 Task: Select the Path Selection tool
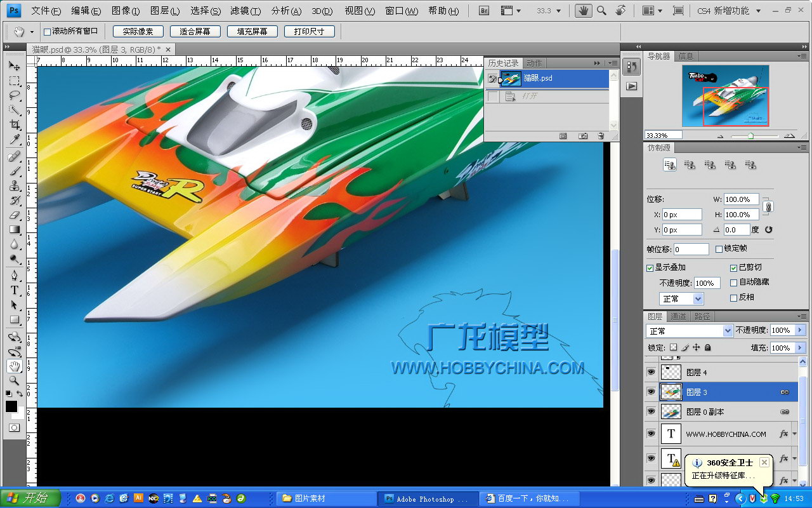click(x=14, y=304)
